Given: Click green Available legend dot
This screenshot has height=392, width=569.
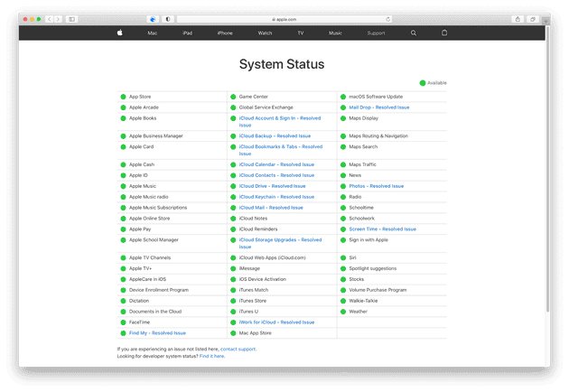Looking at the screenshot, I should (423, 83).
